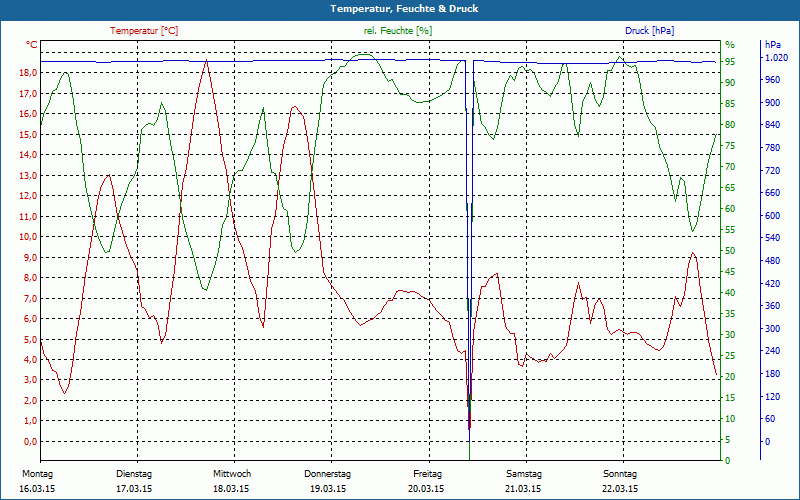Viewport: 800px width, 500px height.
Task: Click '12,0' on the temperature axis
Action: 28,196
